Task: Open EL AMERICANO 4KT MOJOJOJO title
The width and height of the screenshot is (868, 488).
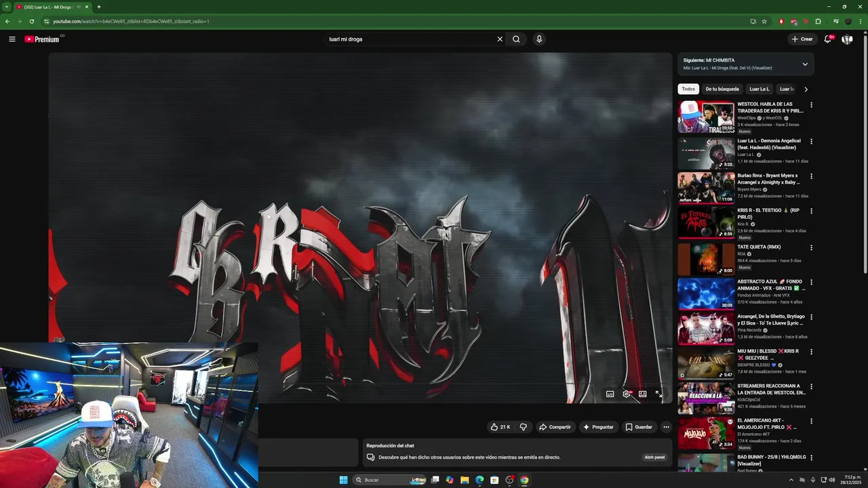Action: coord(768,424)
